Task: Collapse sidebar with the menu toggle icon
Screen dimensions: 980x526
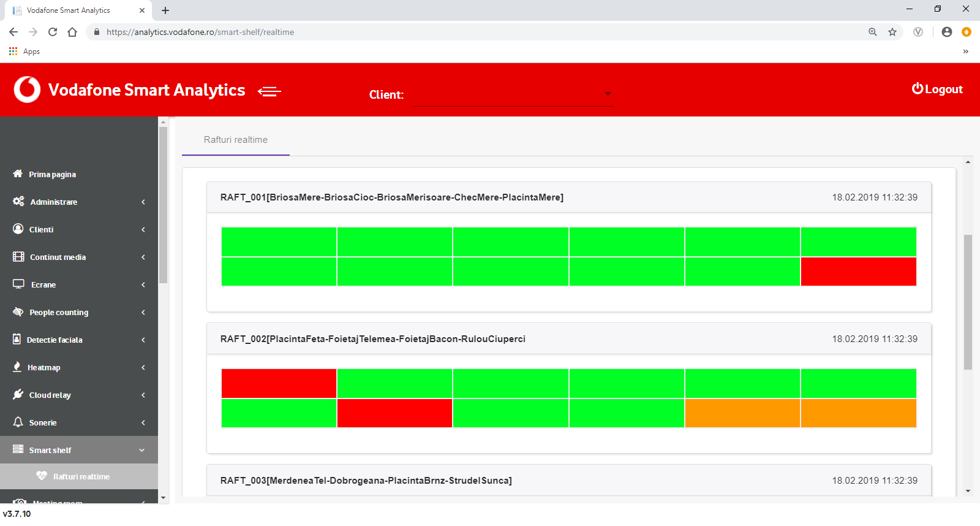Action: pos(269,91)
